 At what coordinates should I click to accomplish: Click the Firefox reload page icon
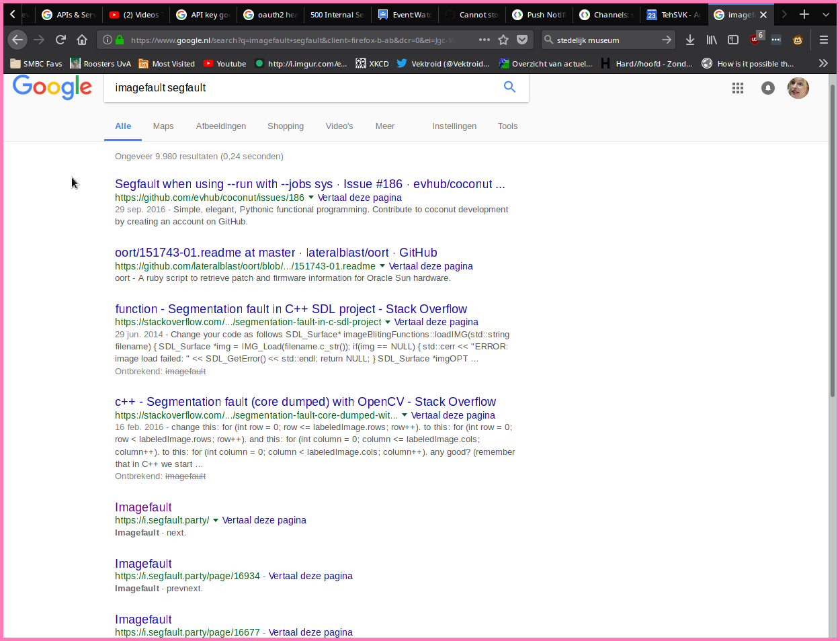(60, 40)
